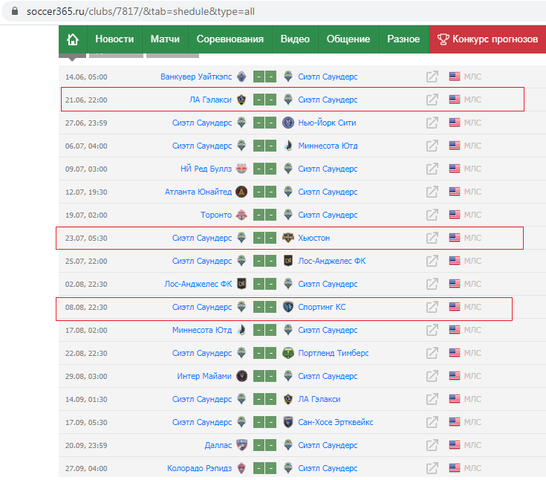Image resolution: width=546 pixels, height=480 pixels.
Task: Click Portland Timbers crest icon
Action: pos(288,353)
